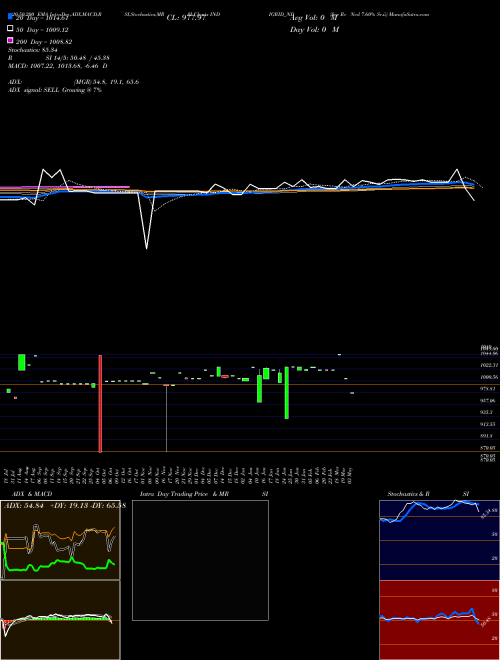
Task: Click the empty intraday trading price panel
Action: (200, 560)
